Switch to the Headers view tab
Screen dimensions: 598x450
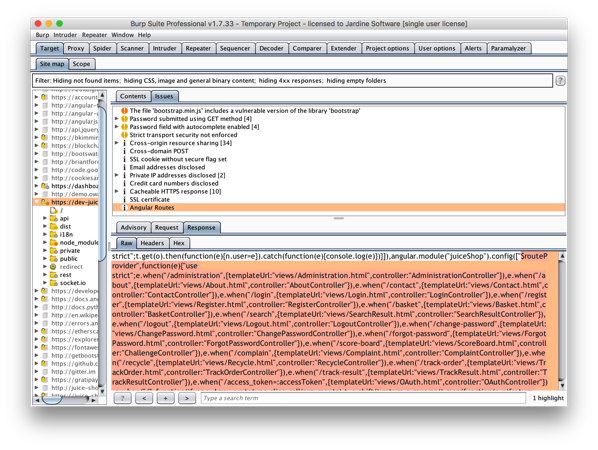click(152, 243)
